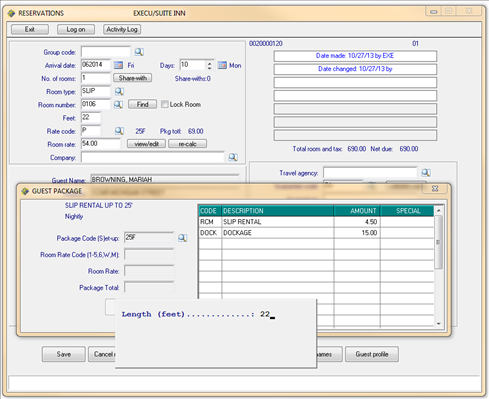Focus the Room number field

coord(96,104)
